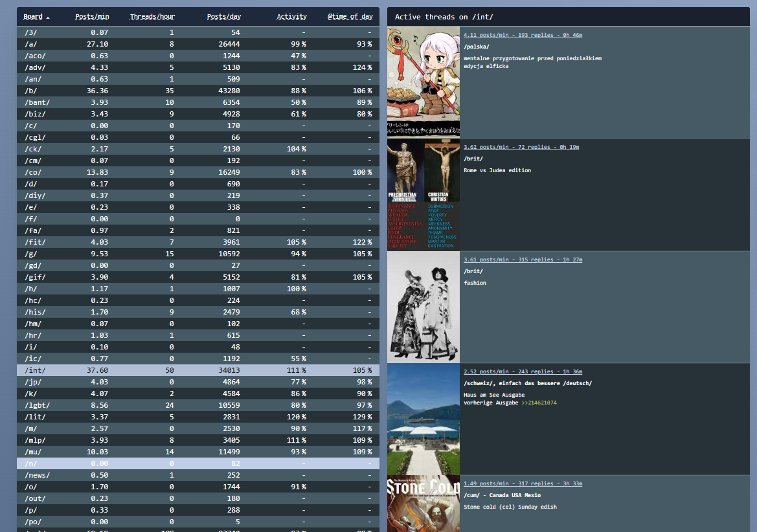
Task: Follow the >>214621074 quote link
Action: point(539,403)
